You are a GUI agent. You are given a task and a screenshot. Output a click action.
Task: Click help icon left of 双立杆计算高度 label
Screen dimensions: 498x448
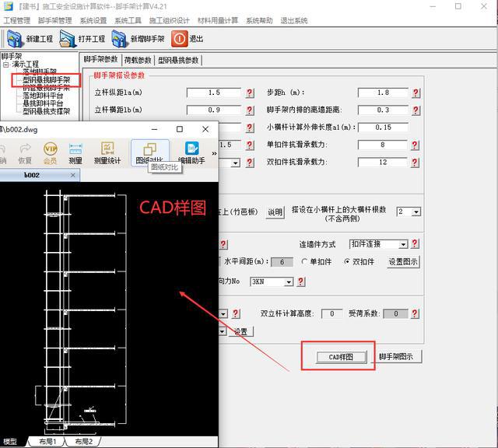[x=235, y=313]
